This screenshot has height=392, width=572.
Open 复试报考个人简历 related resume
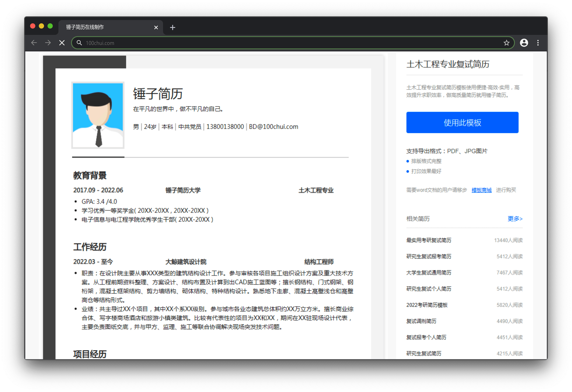point(426,337)
